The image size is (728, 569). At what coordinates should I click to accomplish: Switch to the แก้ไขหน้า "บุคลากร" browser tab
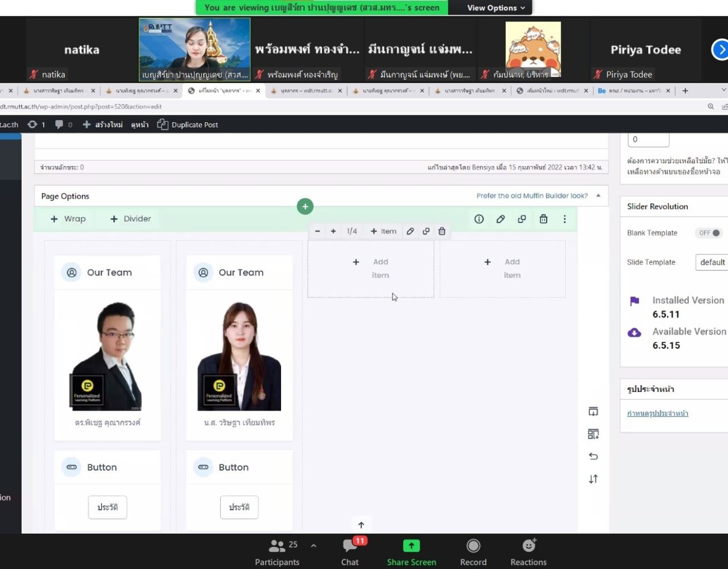click(220, 90)
